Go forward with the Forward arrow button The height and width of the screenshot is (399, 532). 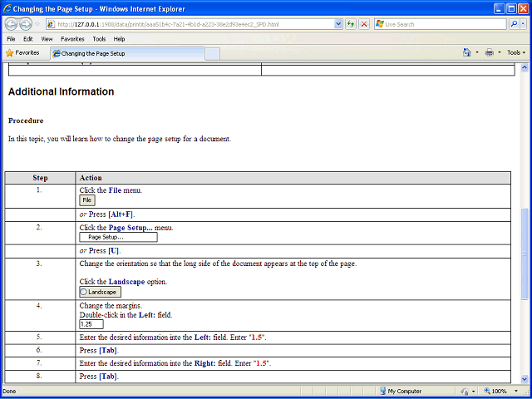(26, 24)
